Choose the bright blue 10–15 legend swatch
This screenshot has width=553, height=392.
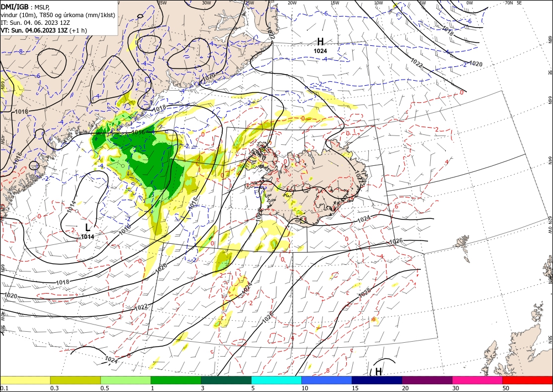pyautogui.click(x=327, y=380)
